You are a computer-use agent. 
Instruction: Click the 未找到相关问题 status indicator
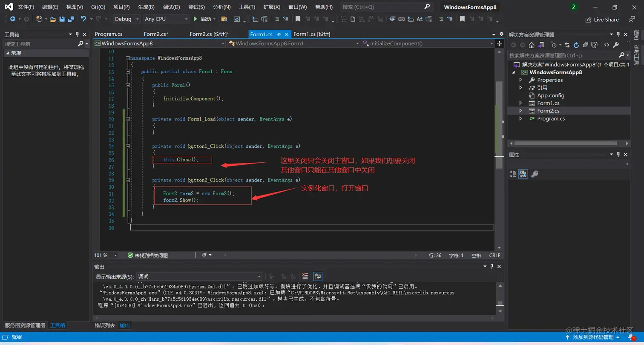point(148,255)
